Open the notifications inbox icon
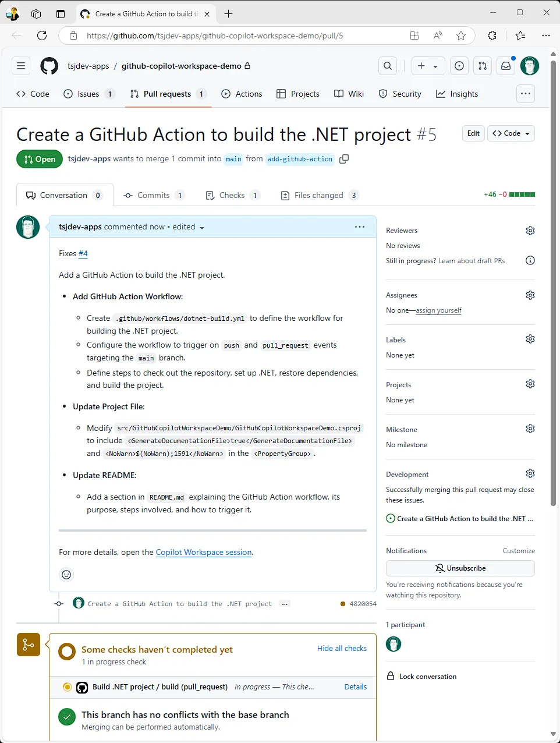560x743 pixels. (x=506, y=66)
